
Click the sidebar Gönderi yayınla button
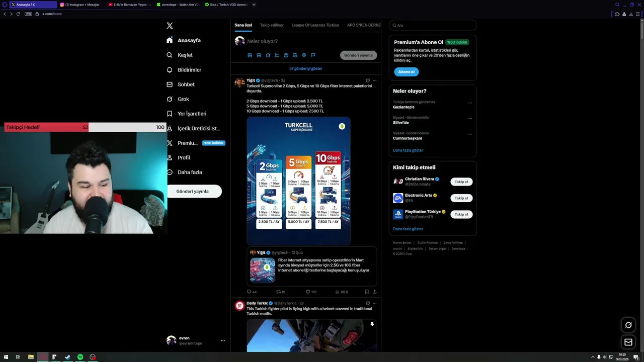(192, 191)
